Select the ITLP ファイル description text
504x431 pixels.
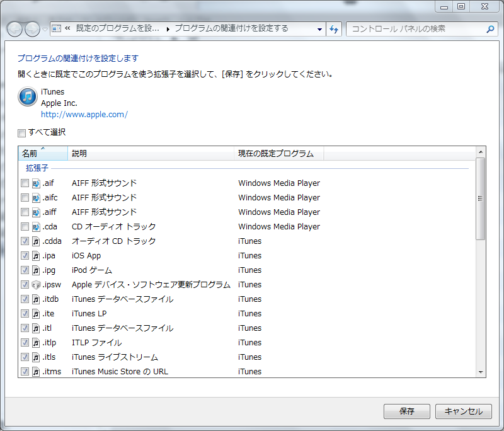click(x=97, y=343)
